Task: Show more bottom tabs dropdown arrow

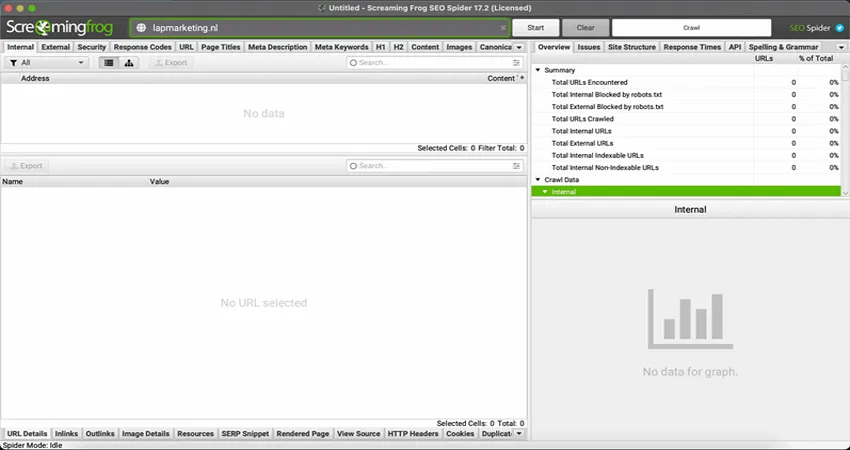Action: point(519,434)
